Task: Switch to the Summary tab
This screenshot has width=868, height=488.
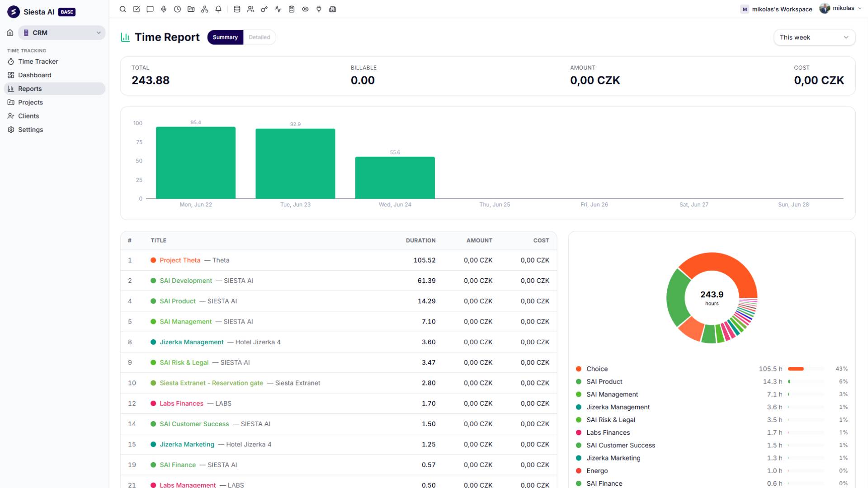Action: (225, 37)
